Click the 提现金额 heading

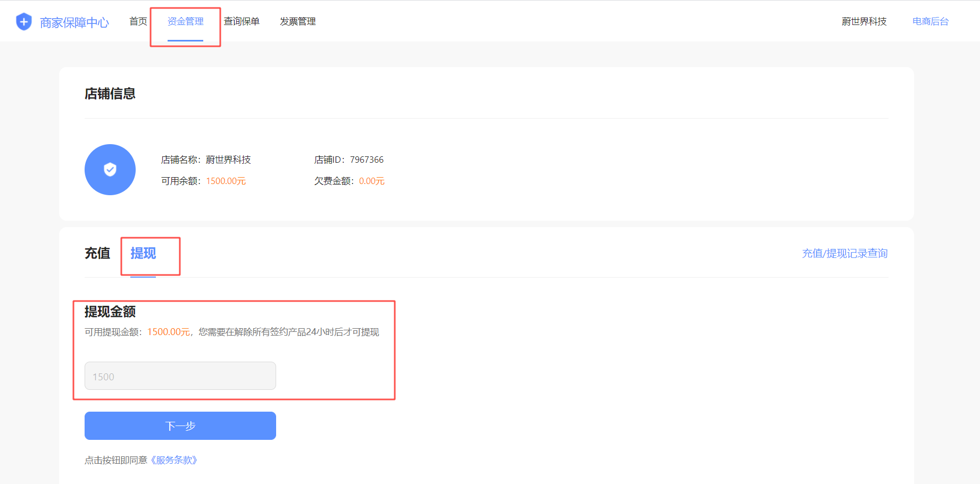[110, 312]
